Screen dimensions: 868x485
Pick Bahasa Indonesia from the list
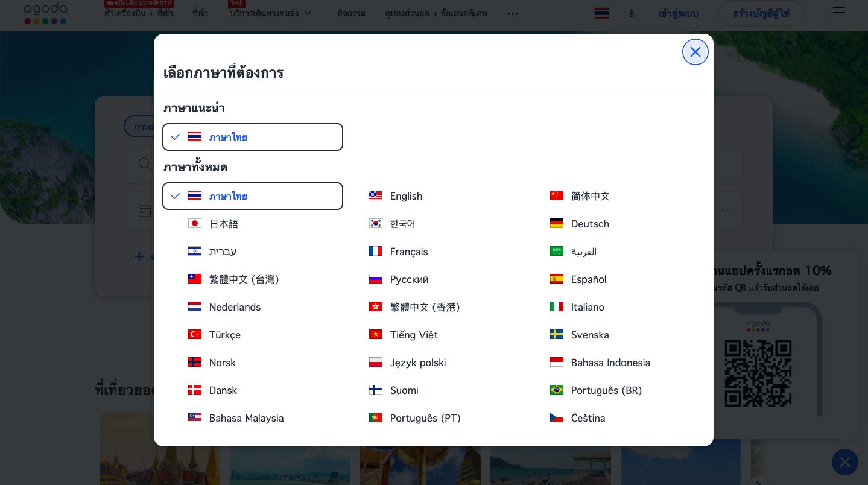tap(610, 363)
